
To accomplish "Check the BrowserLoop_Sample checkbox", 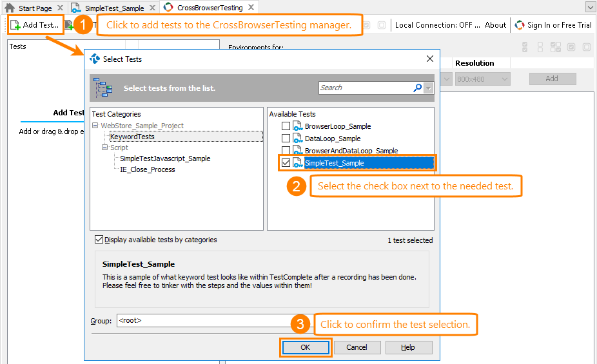I will click(286, 126).
